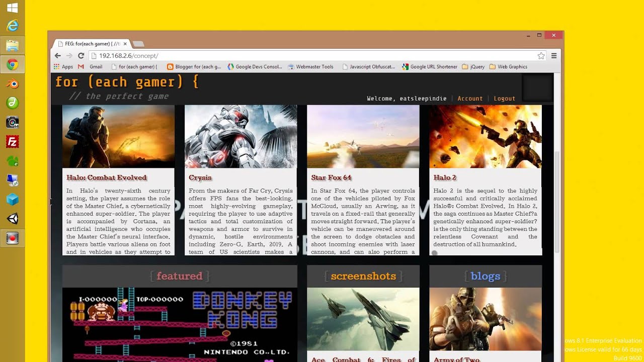Screen dimensions: 644x362
Task: Open the Star Fox 64 image
Action: [x=363, y=136]
